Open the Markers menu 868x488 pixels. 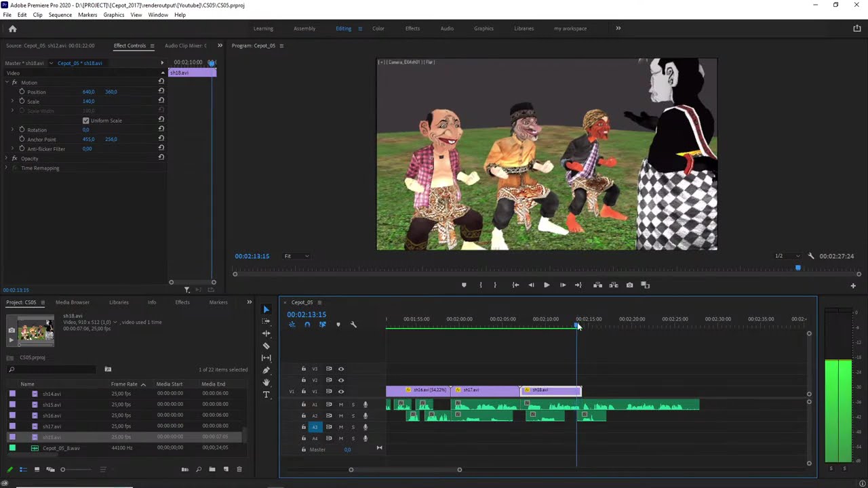(87, 15)
